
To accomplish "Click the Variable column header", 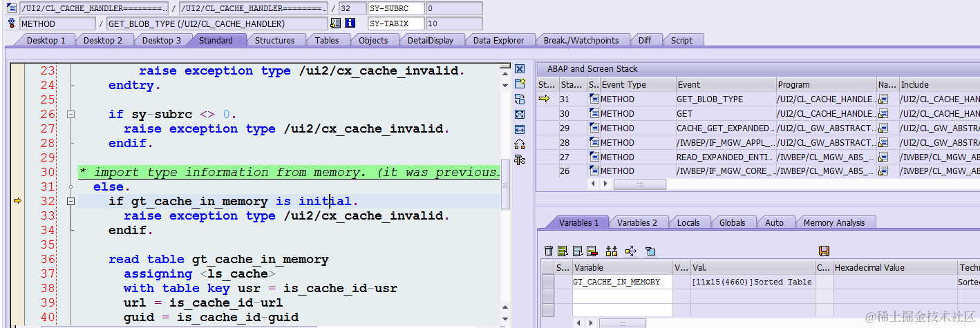I will pyautogui.click(x=622, y=267).
